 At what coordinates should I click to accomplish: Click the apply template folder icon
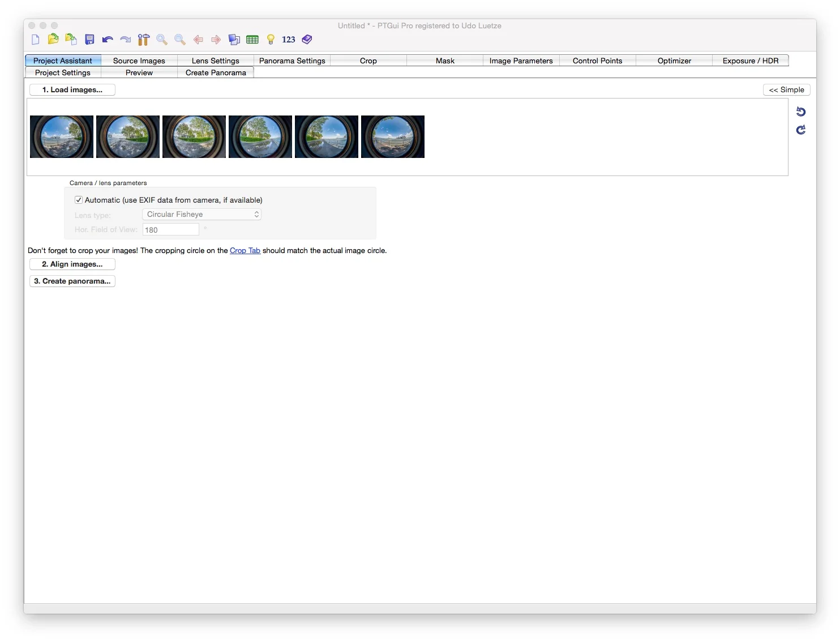71,39
